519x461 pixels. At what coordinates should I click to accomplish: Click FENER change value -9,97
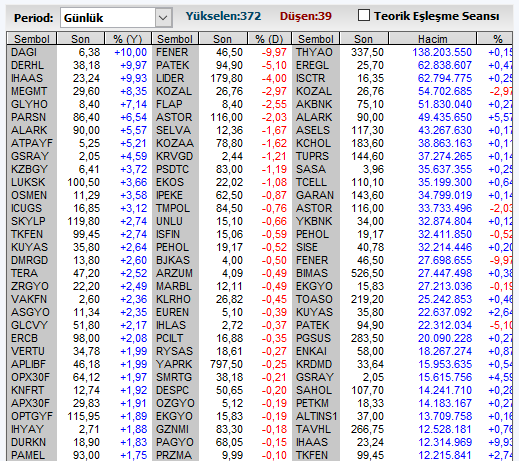(x=274, y=52)
